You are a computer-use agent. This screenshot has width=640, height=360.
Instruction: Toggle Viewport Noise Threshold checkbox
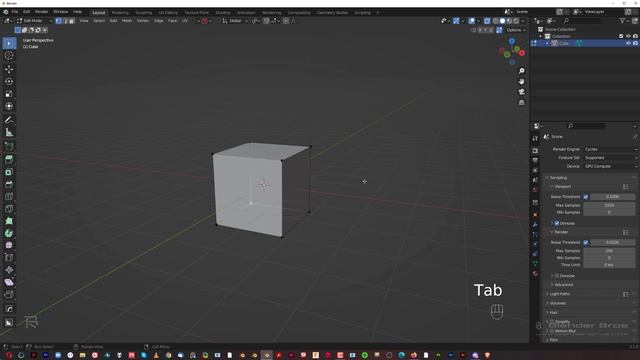click(x=586, y=197)
